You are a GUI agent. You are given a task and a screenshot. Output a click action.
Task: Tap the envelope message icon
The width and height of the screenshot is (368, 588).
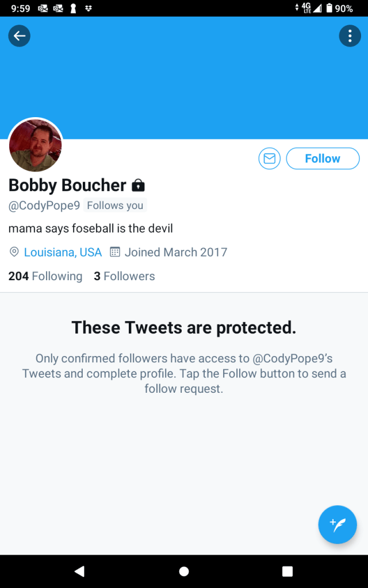click(269, 158)
